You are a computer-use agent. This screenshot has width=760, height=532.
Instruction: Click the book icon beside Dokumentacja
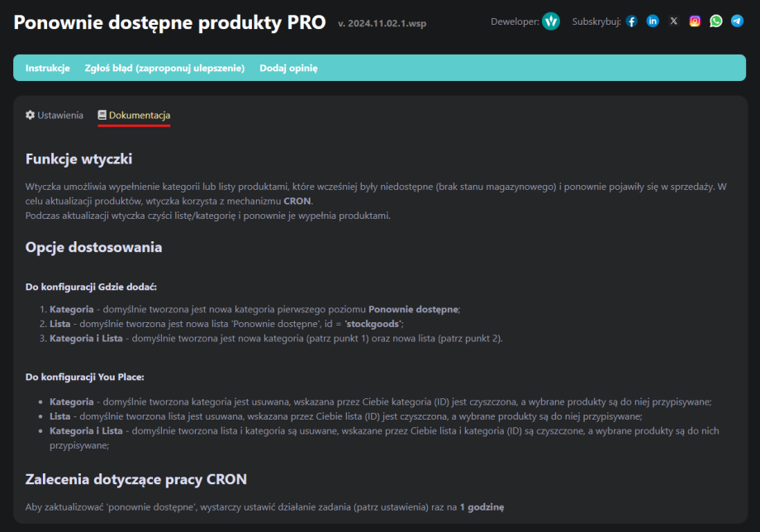[102, 115]
